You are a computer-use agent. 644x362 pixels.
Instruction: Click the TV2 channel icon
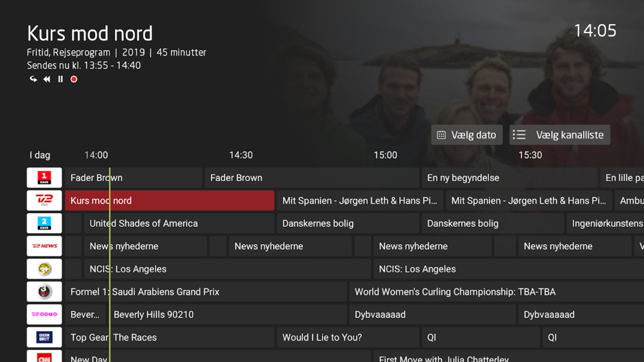click(44, 200)
